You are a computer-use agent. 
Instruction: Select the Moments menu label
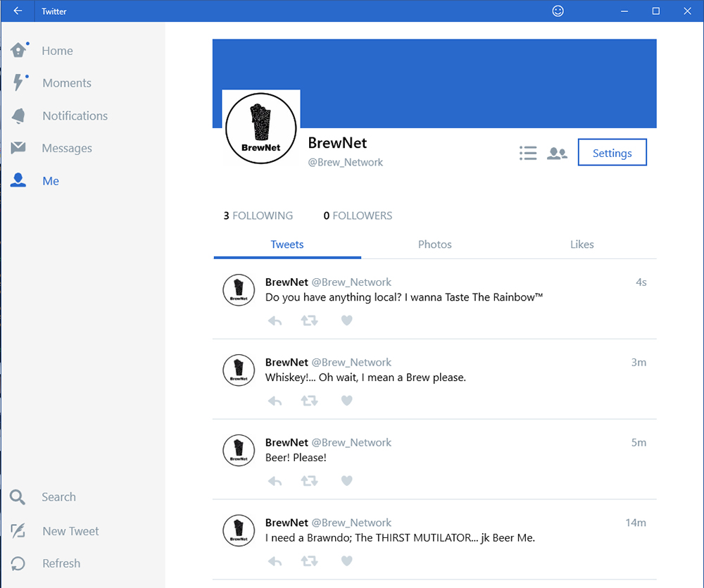coord(67,83)
